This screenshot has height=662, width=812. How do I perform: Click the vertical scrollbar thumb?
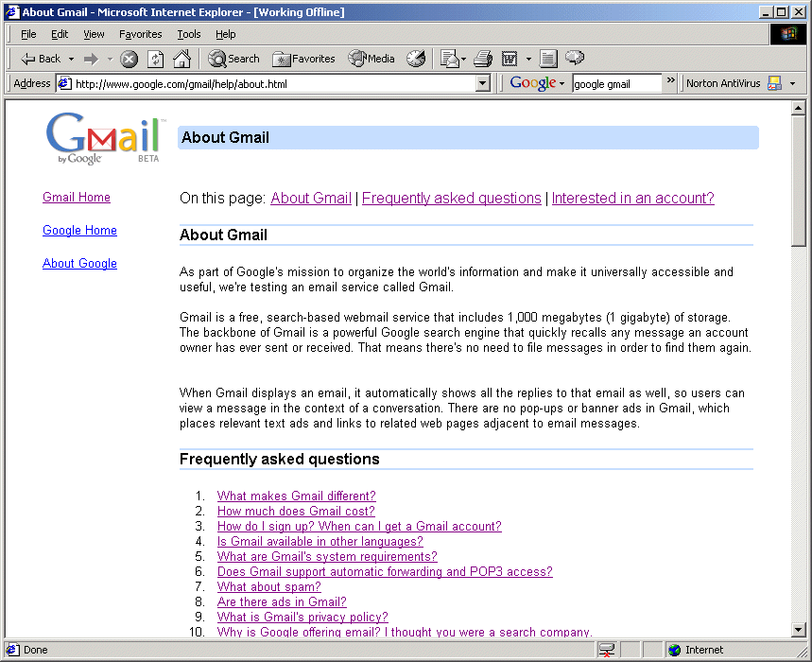tap(798, 181)
